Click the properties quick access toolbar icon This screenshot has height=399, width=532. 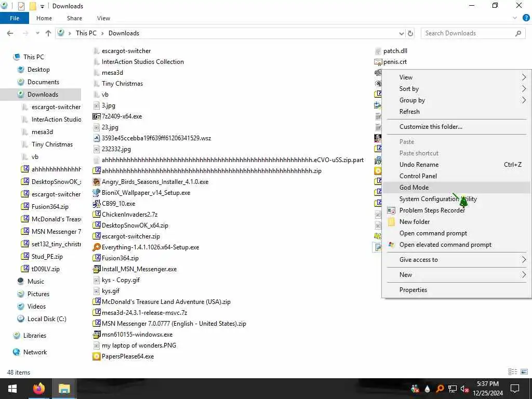pos(21,6)
